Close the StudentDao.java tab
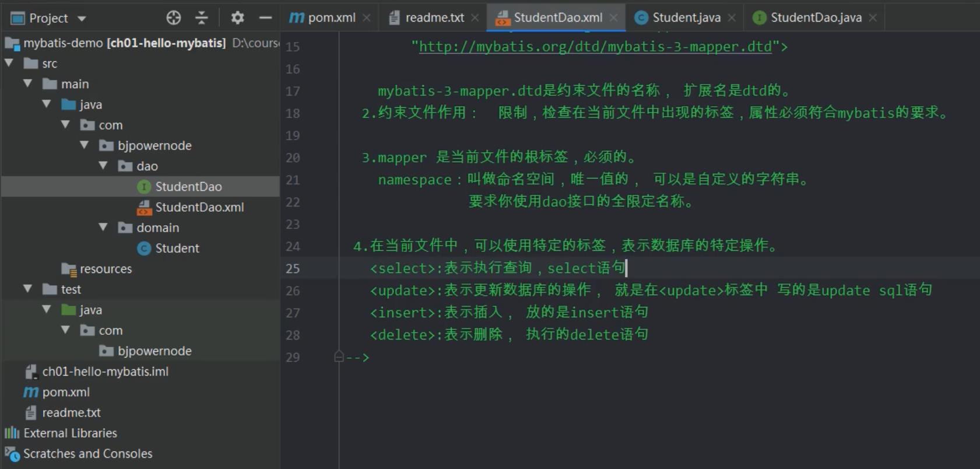The width and height of the screenshot is (980, 469). 873,18
